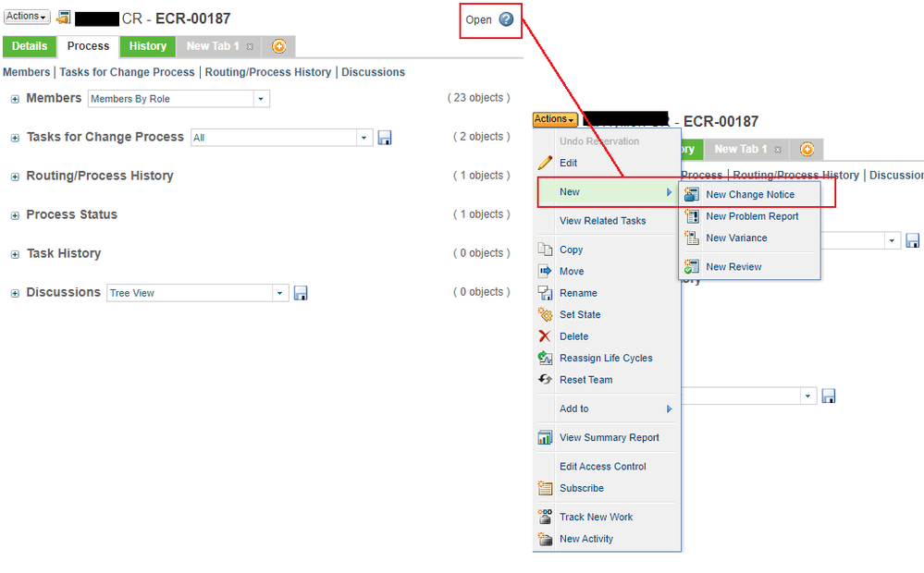Click the Rename icon in Actions menu
Image resolution: width=924 pixels, height=573 pixels.
[x=545, y=293]
